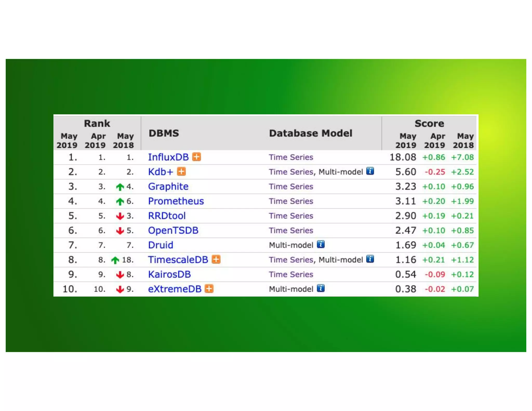
Task: Click the green up arrow in Graphite row
Action: [x=120, y=187]
